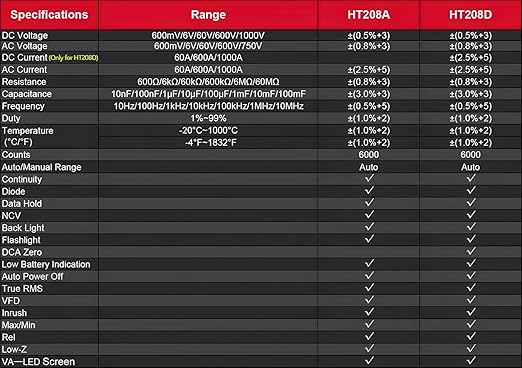Click the Range column header
Image resolution: width=522 pixels, height=368 pixels.
pyautogui.click(x=208, y=15)
